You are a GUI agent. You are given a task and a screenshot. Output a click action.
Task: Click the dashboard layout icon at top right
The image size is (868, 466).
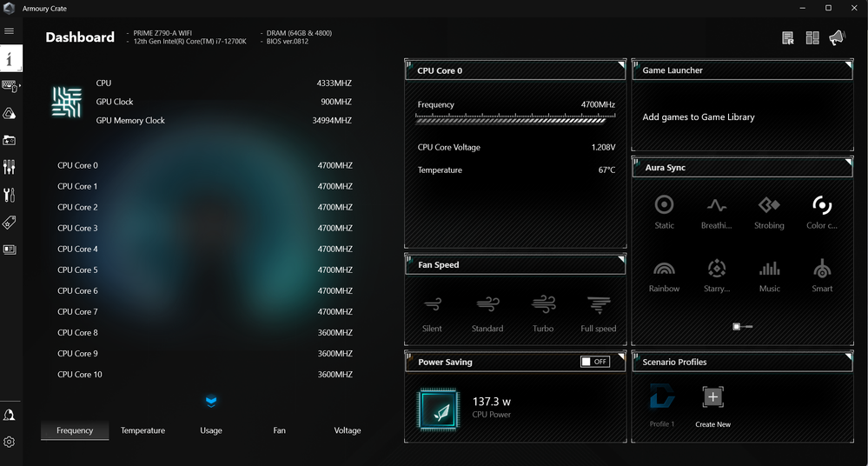812,37
